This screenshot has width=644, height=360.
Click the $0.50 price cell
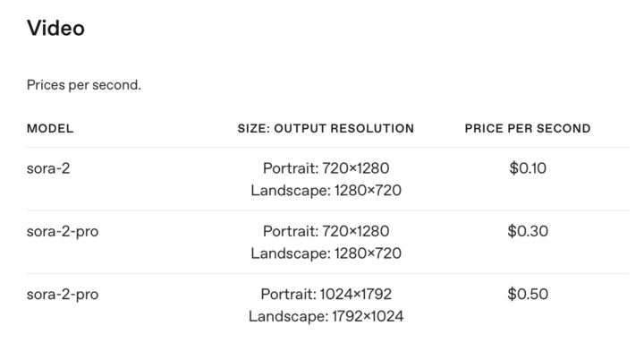pos(528,294)
